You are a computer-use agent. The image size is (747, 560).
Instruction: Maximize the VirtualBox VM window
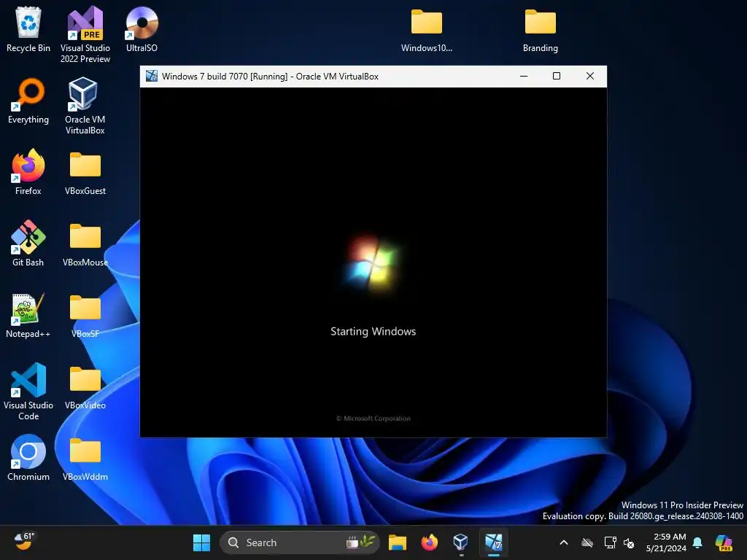(x=557, y=76)
